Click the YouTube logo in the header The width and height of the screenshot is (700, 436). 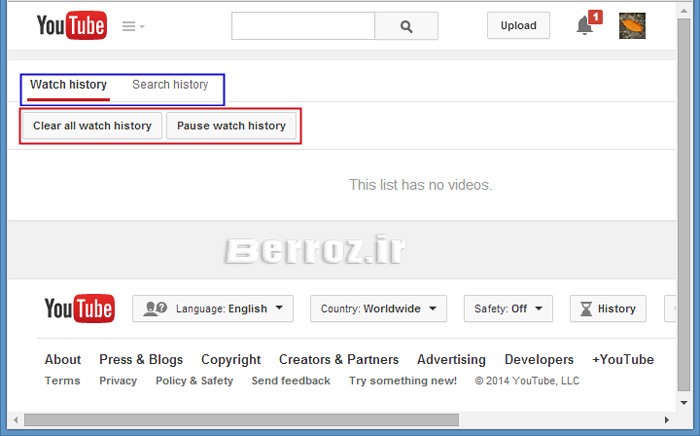coord(72,25)
